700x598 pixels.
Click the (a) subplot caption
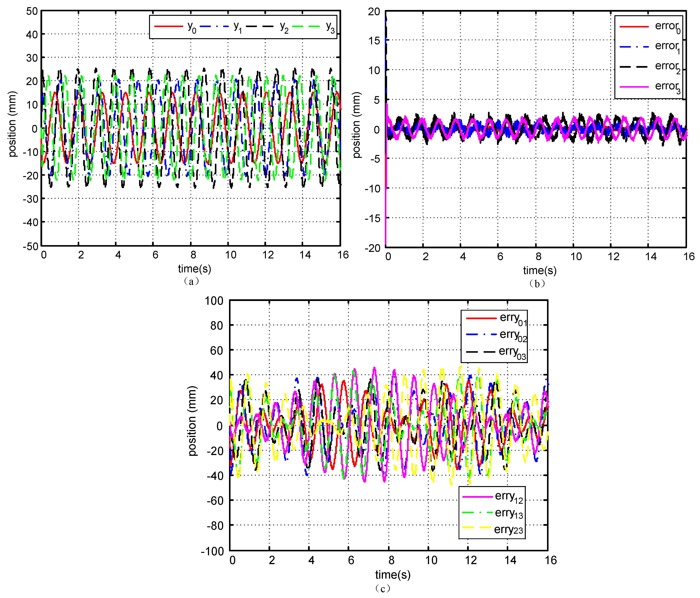click(x=191, y=281)
